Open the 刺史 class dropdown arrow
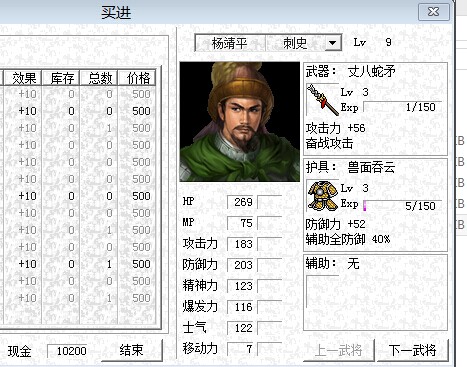This screenshot has height=367, width=467. (332, 43)
